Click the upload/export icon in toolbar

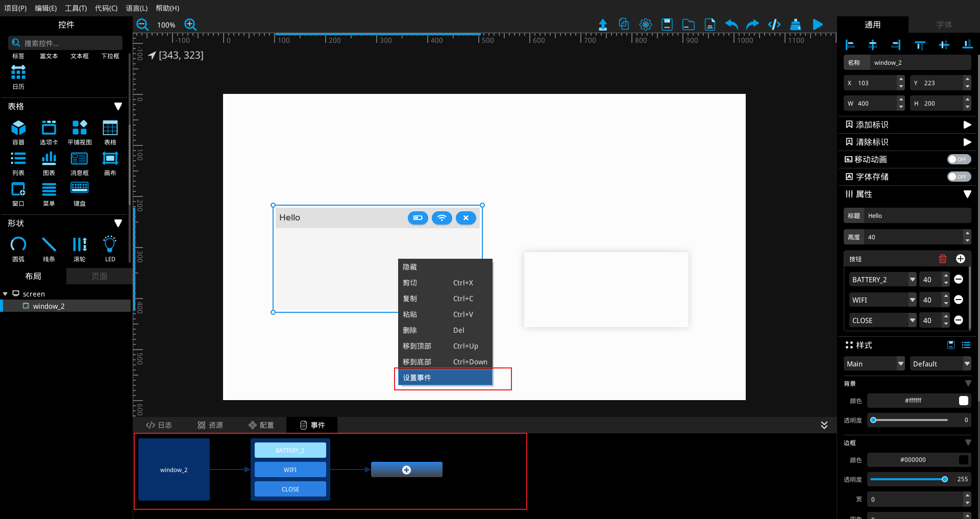(x=603, y=24)
